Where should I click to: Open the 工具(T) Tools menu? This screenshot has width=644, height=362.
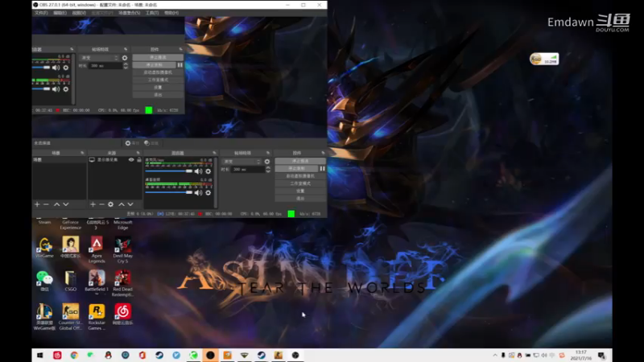(x=152, y=13)
